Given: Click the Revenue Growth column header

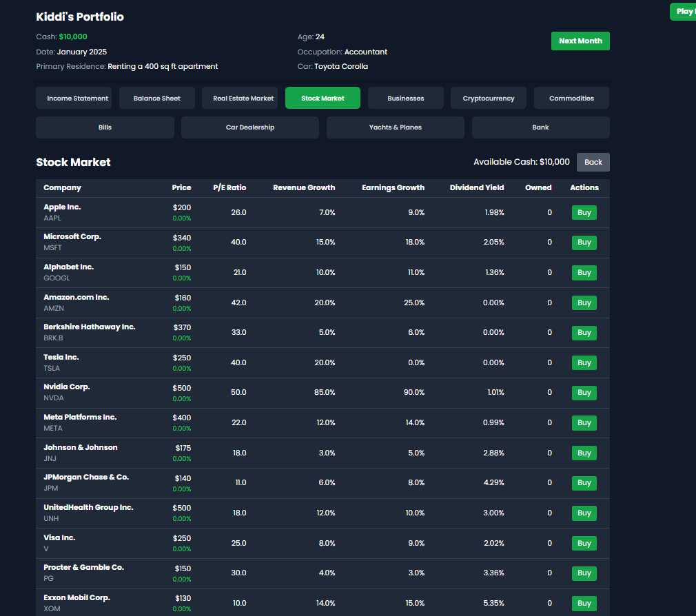Looking at the screenshot, I should [304, 187].
